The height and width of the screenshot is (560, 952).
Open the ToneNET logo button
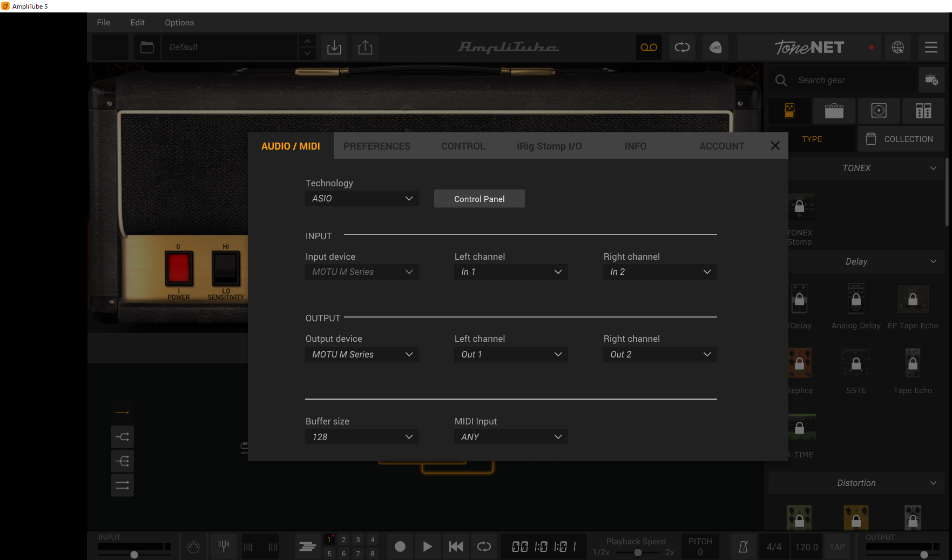click(x=809, y=47)
